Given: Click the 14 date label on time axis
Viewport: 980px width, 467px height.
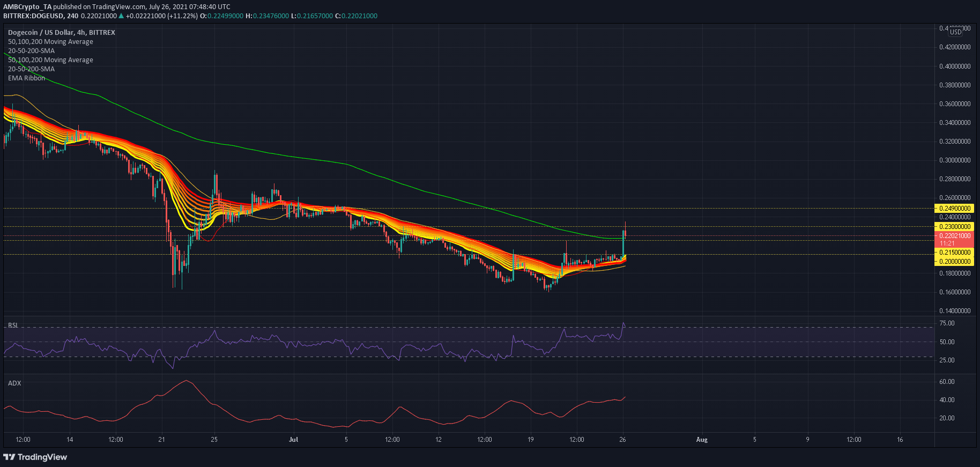Looking at the screenshot, I should click(x=70, y=440).
